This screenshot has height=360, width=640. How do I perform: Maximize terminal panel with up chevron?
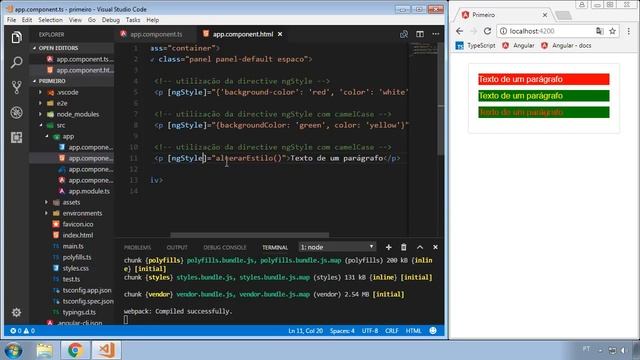420,247
